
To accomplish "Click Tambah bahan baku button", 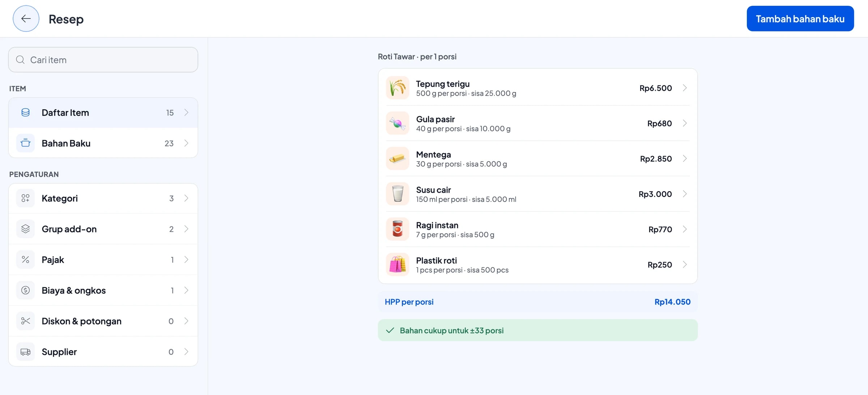I will tap(800, 18).
